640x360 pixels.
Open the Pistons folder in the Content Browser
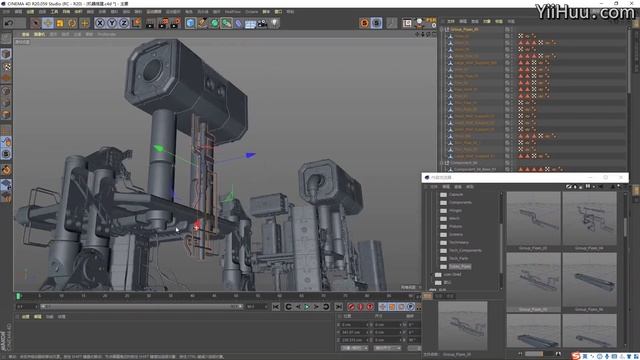point(456,227)
